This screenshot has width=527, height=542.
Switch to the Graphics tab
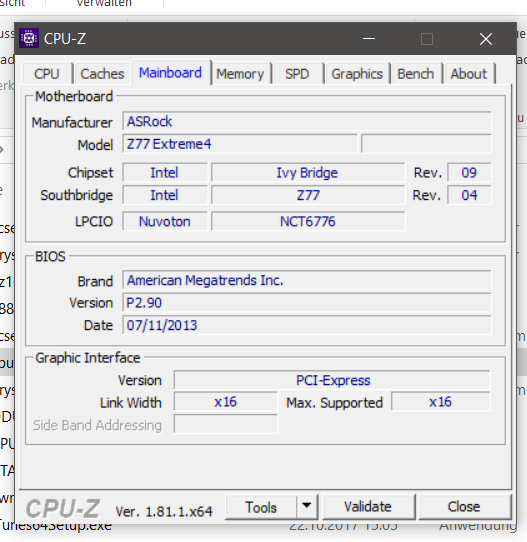(357, 74)
